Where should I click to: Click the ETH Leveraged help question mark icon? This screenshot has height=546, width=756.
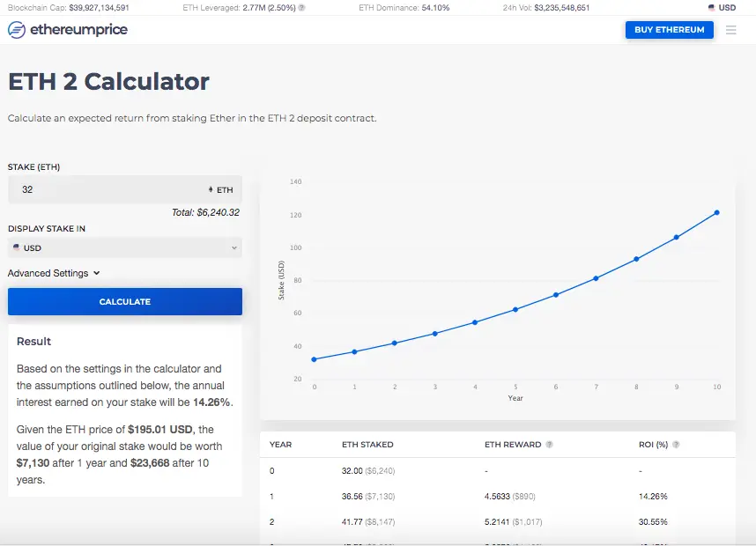pos(302,8)
